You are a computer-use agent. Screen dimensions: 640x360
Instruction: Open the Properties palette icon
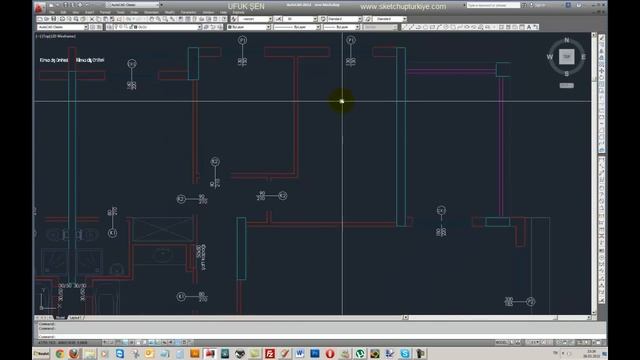180,19
